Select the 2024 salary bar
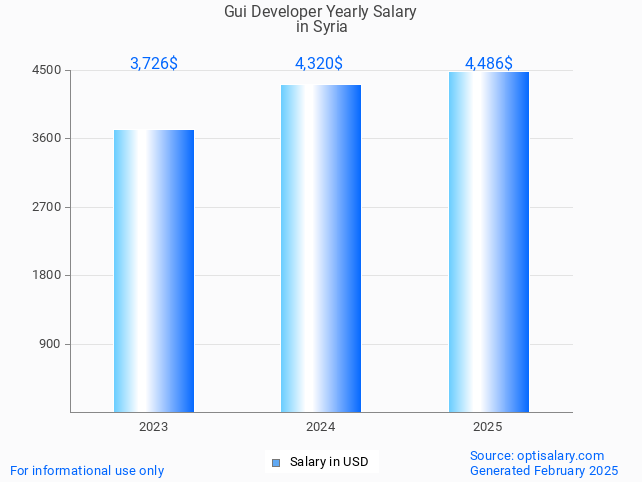Viewport: 642px width, 482px height. (321, 248)
